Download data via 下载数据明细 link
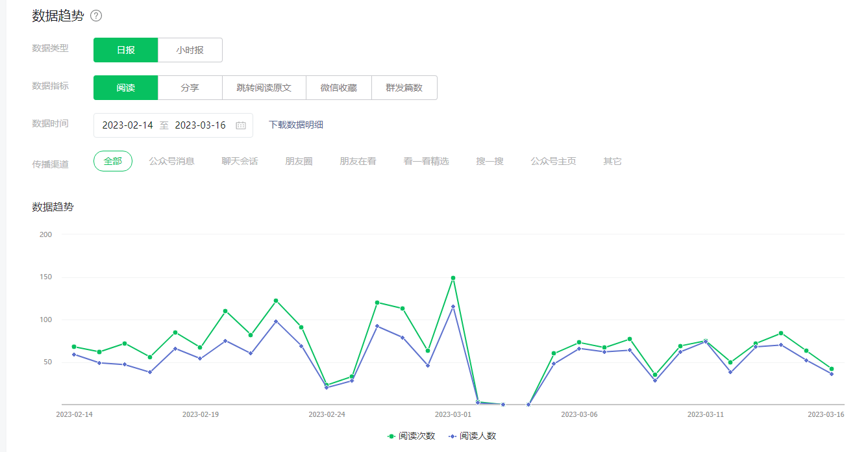Screen dimensions: 868x452 tap(296, 125)
